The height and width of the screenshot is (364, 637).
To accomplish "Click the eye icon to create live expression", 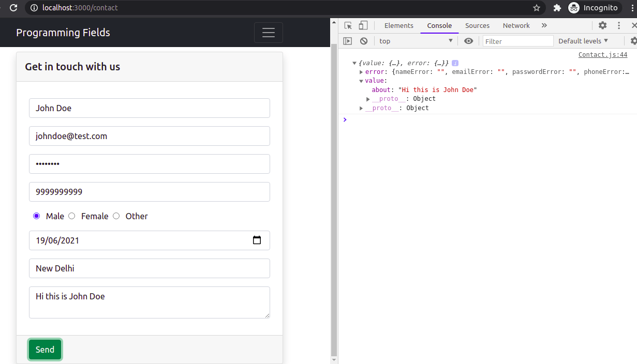I will click(468, 41).
